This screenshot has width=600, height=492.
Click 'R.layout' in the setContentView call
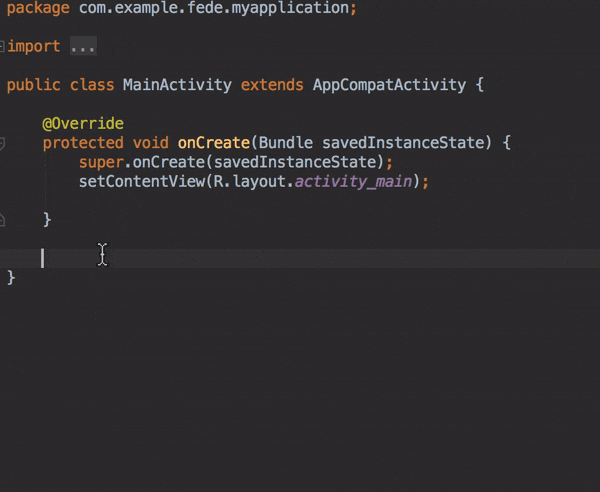point(249,181)
